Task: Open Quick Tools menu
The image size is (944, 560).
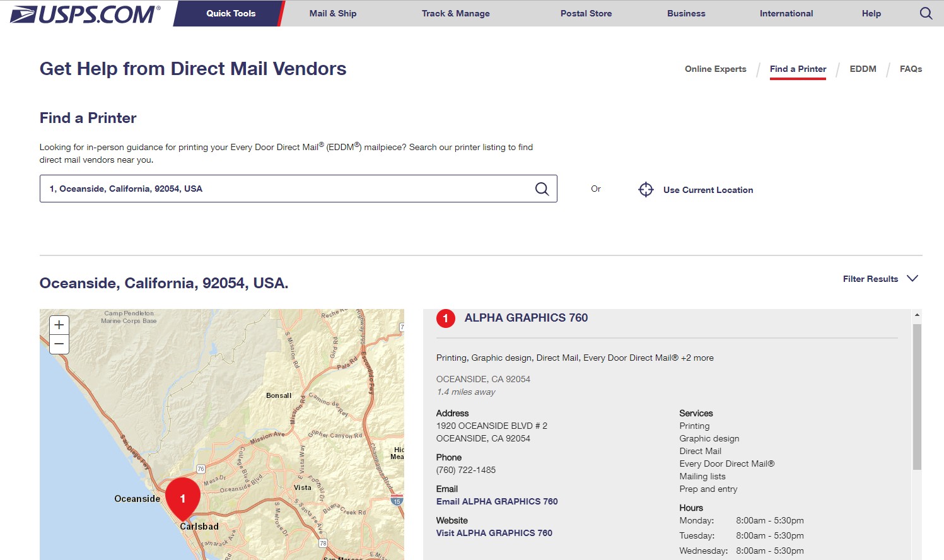Action: click(231, 13)
